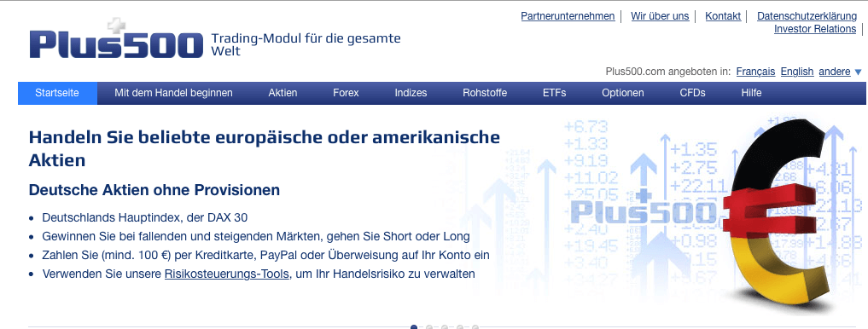Viewport: 868px width, 329px height.
Task: Select the fourth carousel slide dot
Action: point(460,327)
